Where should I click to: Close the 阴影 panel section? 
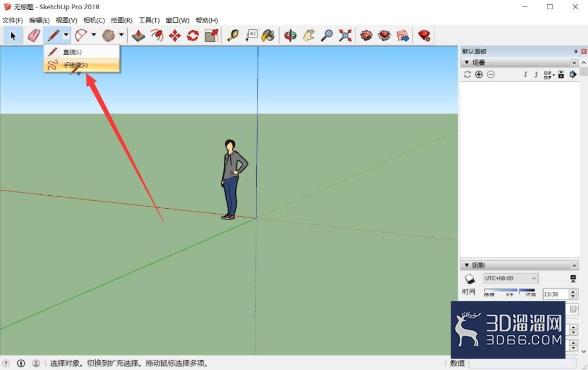point(574,266)
